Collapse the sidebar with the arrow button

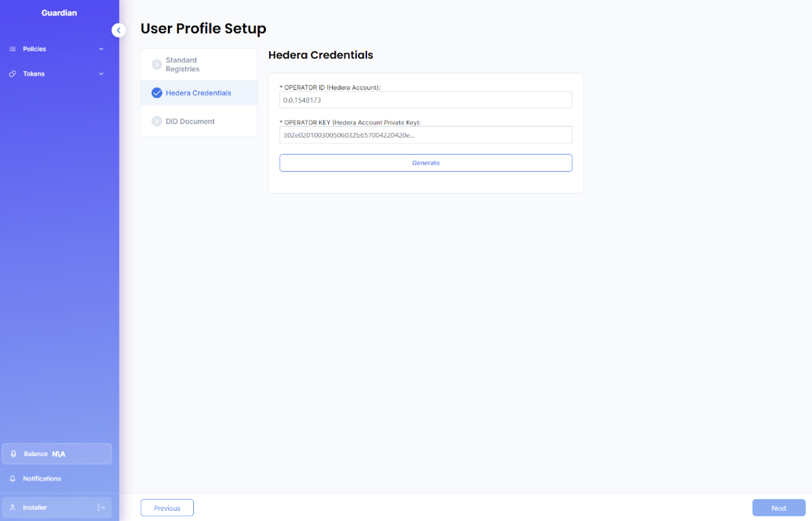(119, 30)
